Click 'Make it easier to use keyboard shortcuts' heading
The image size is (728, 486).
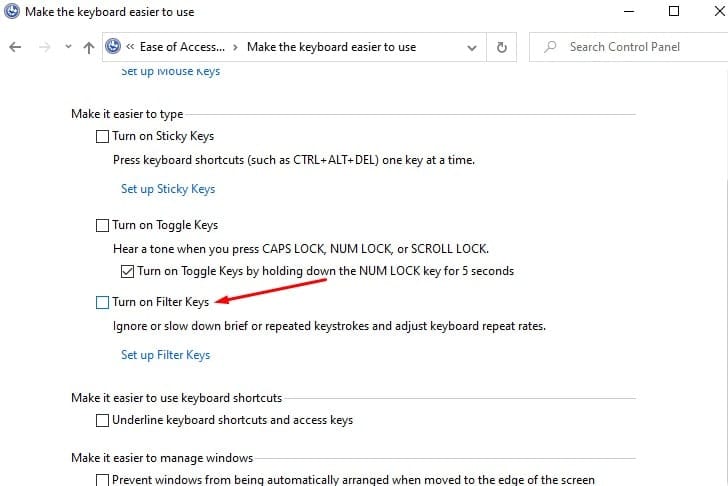[x=176, y=398]
